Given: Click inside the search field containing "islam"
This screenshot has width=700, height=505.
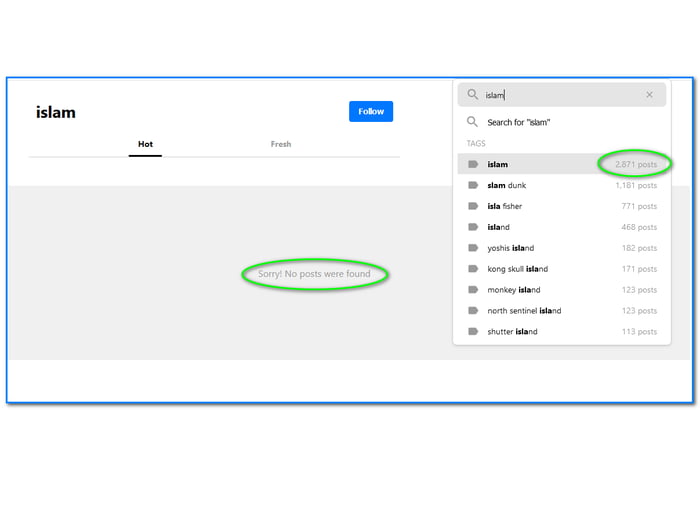Looking at the screenshot, I should pos(560,95).
